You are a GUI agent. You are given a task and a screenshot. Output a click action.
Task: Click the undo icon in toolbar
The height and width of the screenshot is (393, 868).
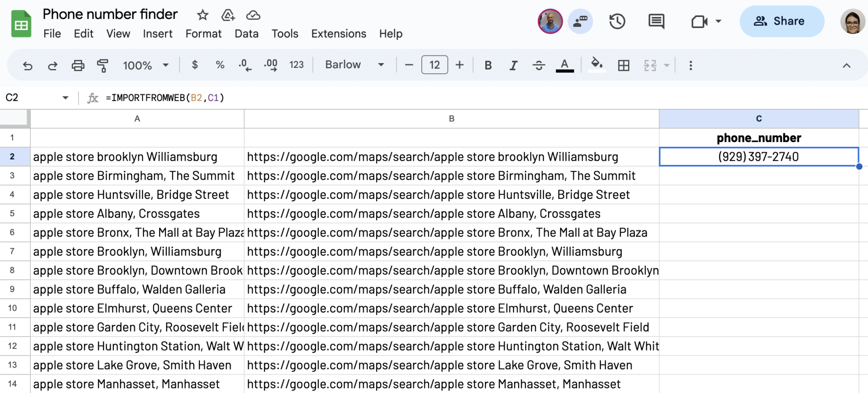click(x=28, y=66)
